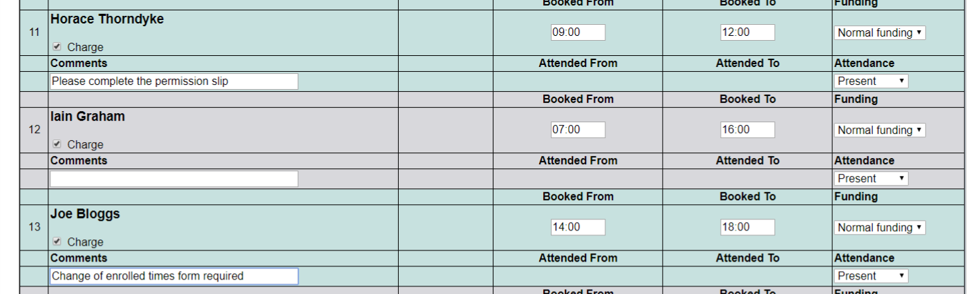Select the Joe Bloggs name heading
Viewport: 980px width, 294px height.
point(85,214)
